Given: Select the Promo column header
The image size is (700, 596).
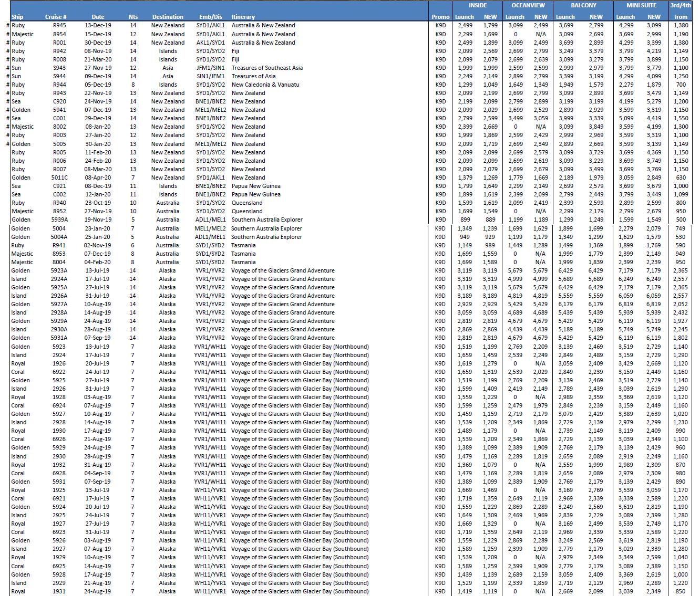Looking at the screenshot, I should click(440, 17).
